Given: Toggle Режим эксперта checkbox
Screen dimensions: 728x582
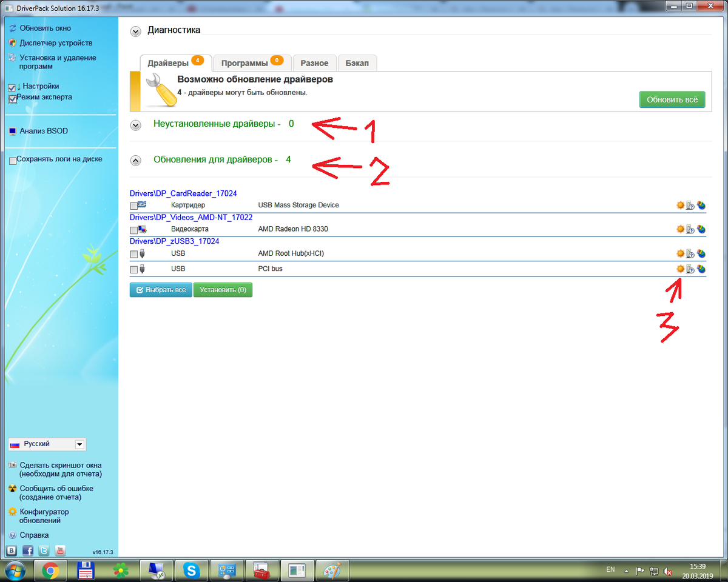Looking at the screenshot, I should [12, 99].
